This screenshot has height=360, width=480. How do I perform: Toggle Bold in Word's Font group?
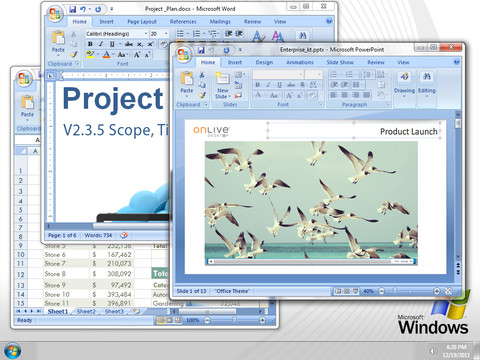pyautogui.click(x=90, y=44)
